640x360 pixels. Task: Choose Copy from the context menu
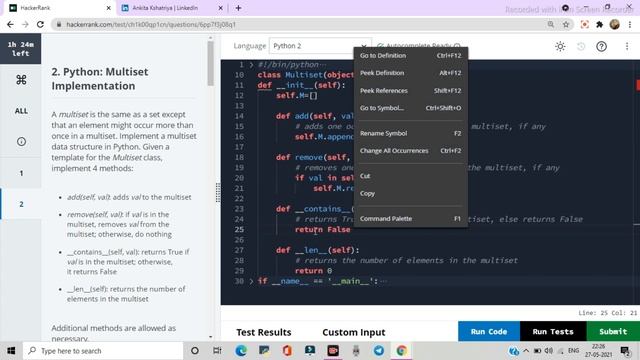pyautogui.click(x=411, y=193)
